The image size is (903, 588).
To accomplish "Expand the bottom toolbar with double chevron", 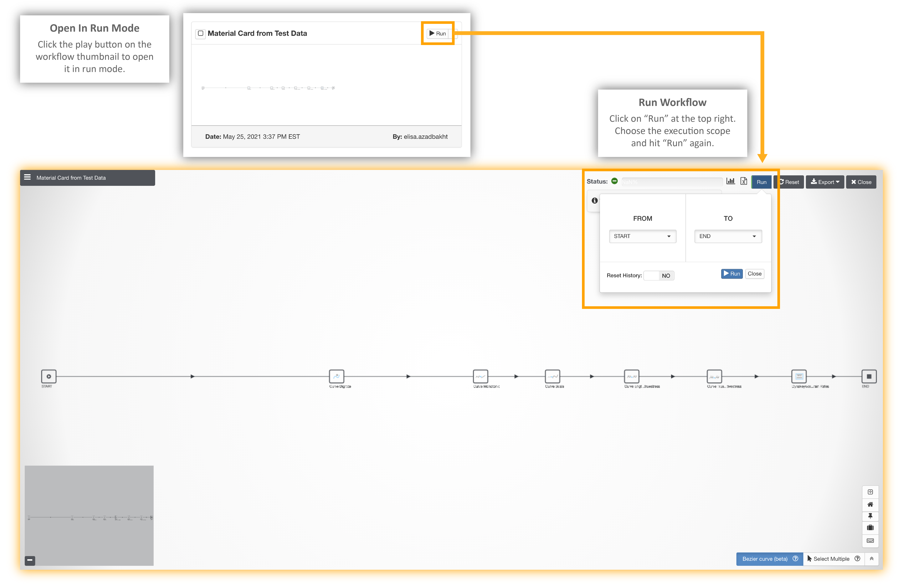I will pos(871,559).
